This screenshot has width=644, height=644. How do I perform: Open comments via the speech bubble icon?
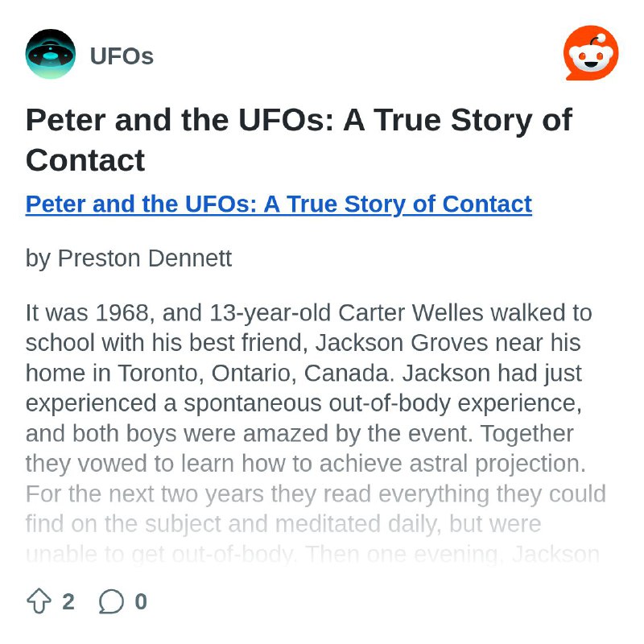coord(111,601)
